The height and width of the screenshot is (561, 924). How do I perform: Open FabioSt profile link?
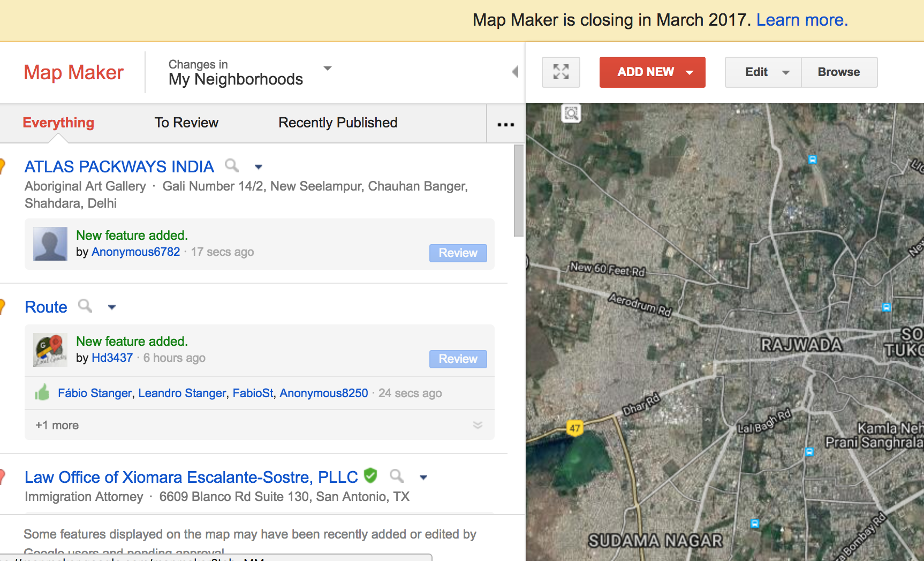pos(253,393)
